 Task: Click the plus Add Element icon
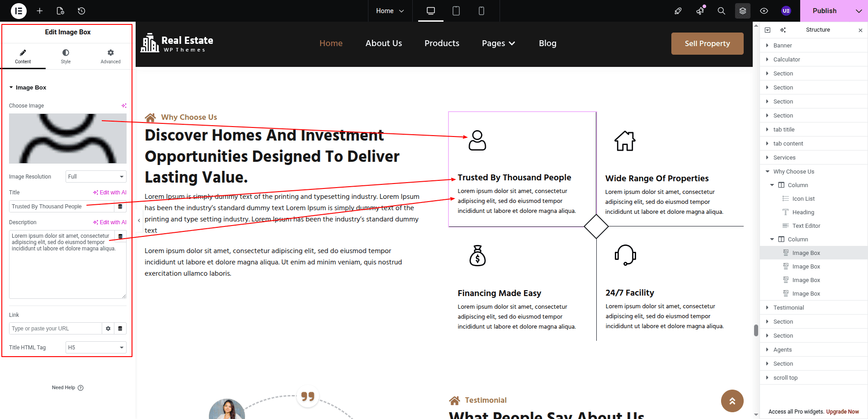point(40,11)
